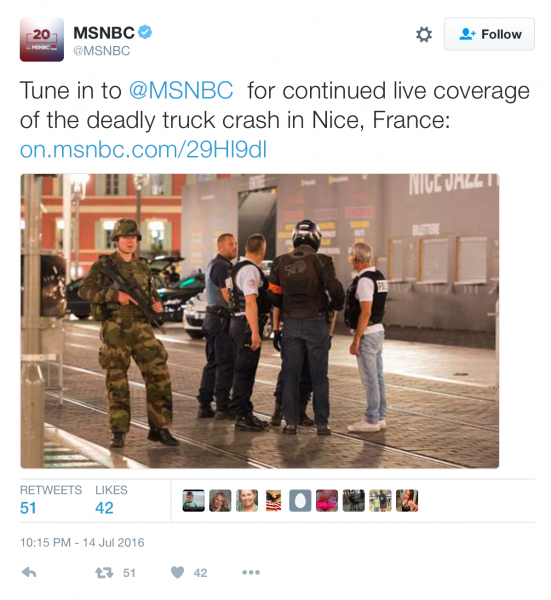Open the more options ellipsis icon

pyautogui.click(x=251, y=572)
